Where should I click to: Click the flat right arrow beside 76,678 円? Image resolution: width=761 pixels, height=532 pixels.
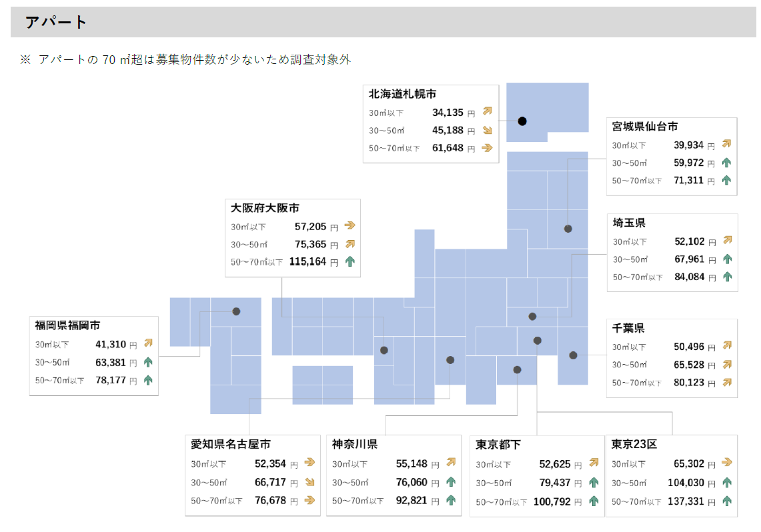click(x=309, y=499)
